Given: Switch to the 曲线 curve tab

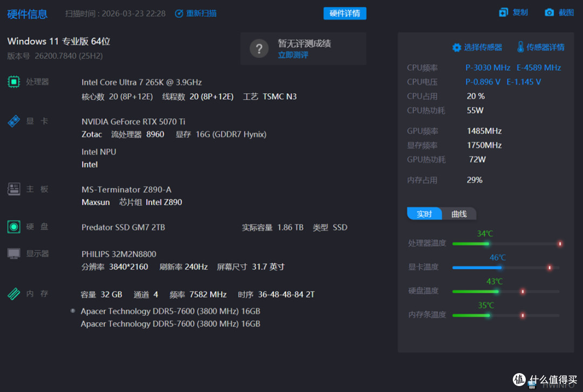Looking at the screenshot, I should 459,214.
